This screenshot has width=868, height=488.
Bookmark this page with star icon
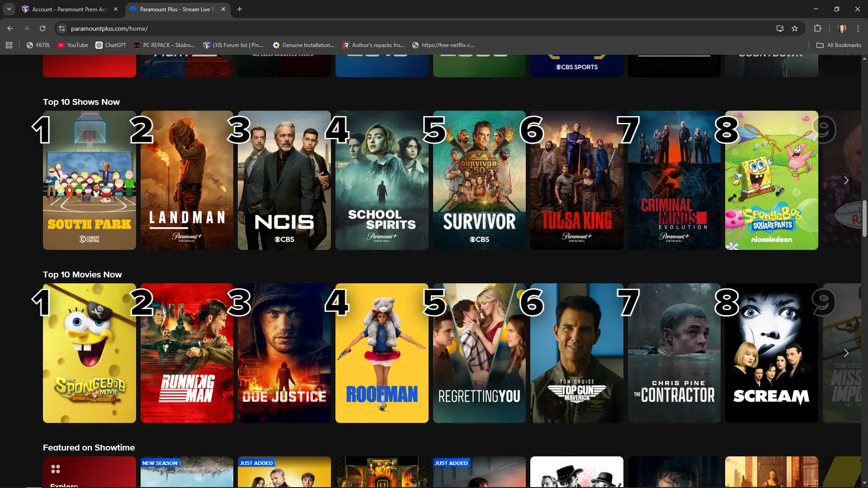click(x=795, y=28)
